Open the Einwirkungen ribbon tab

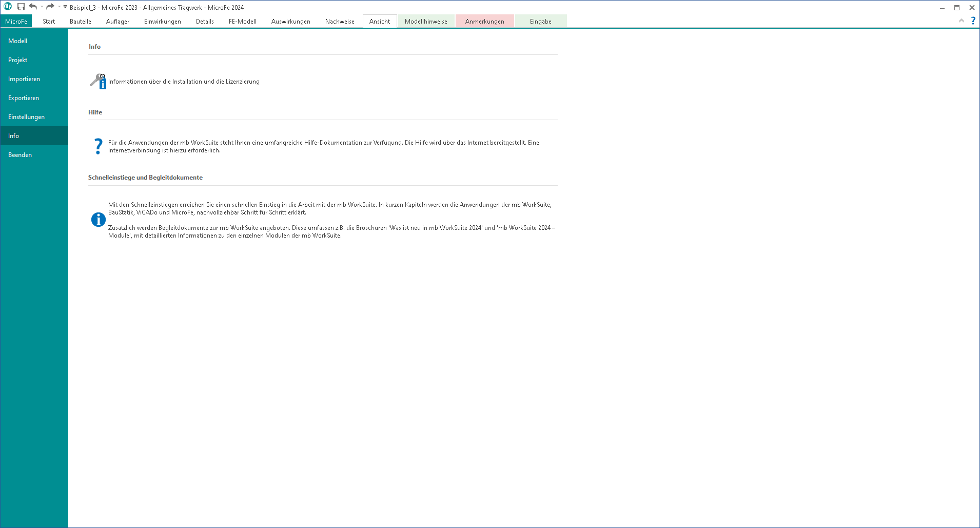coord(162,22)
